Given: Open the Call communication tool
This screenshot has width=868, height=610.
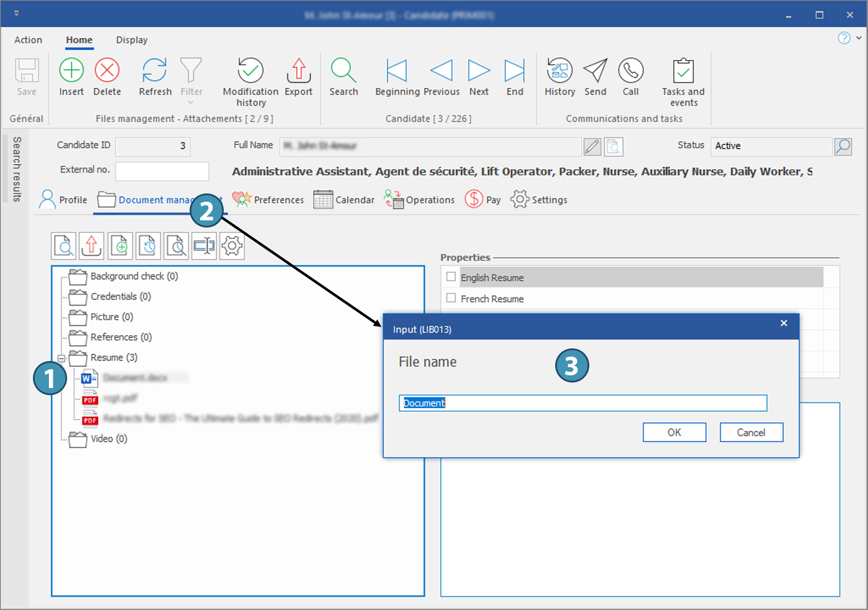Looking at the screenshot, I should pos(631,71).
